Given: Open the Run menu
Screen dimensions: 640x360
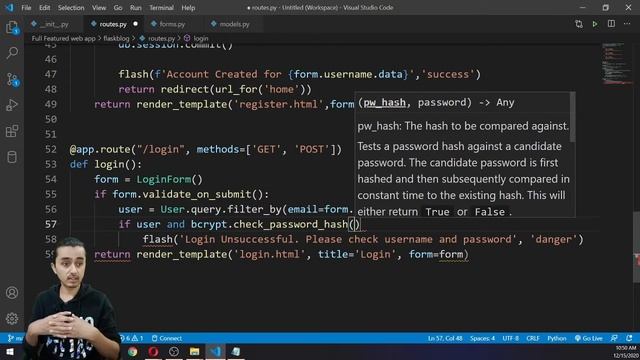Looking at the screenshot, I should [x=136, y=7].
